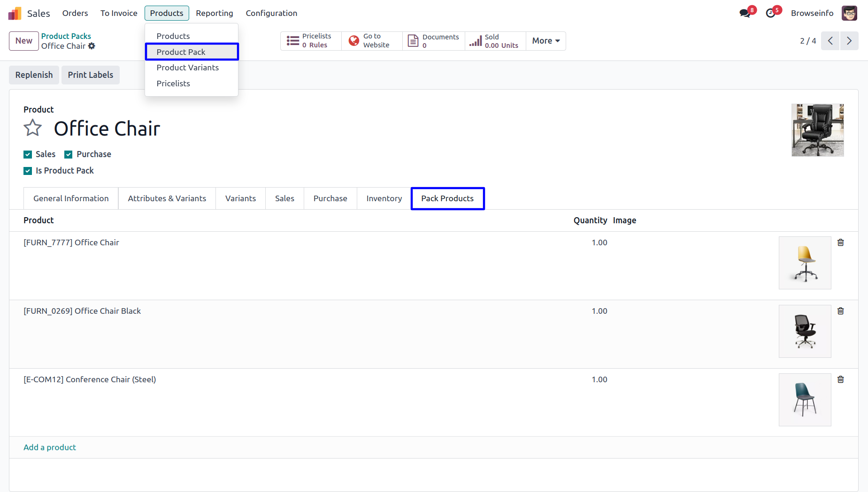Delete the Office Chair Black row
Viewport: 868px width, 492px height.
[x=840, y=311]
